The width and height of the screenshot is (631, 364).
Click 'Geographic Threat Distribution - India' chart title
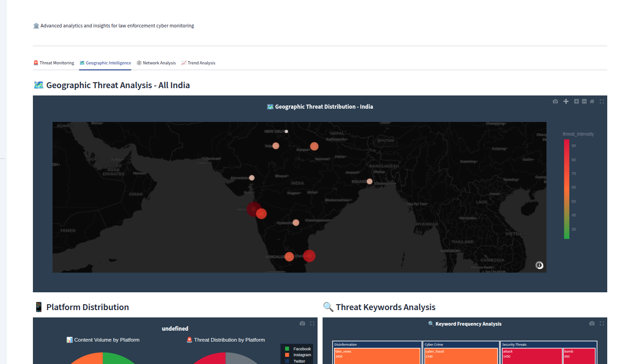[320, 106]
